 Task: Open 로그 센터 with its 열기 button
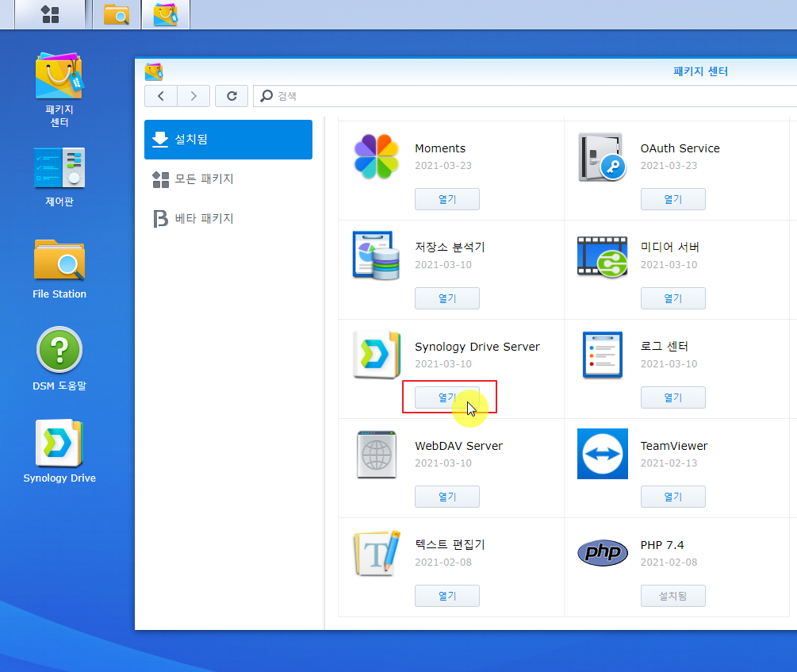(673, 397)
